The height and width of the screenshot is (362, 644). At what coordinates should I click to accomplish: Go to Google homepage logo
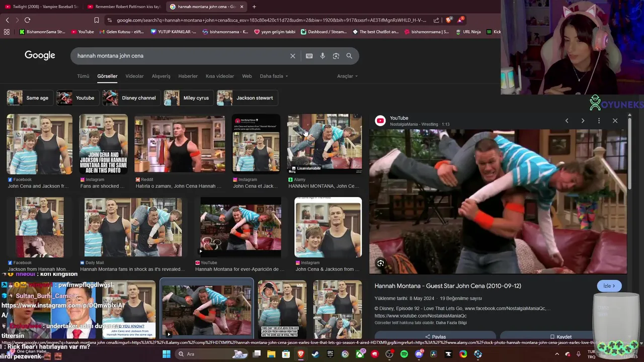[x=40, y=55]
